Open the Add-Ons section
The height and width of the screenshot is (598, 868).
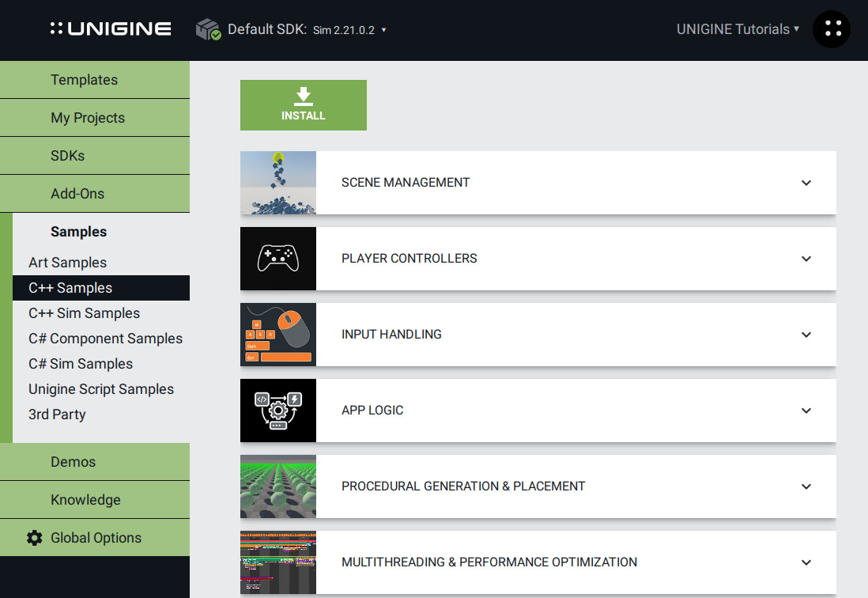(95, 194)
